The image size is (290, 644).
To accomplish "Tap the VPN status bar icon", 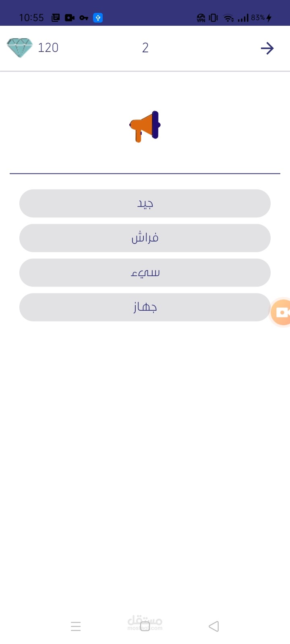I will point(201,18).
